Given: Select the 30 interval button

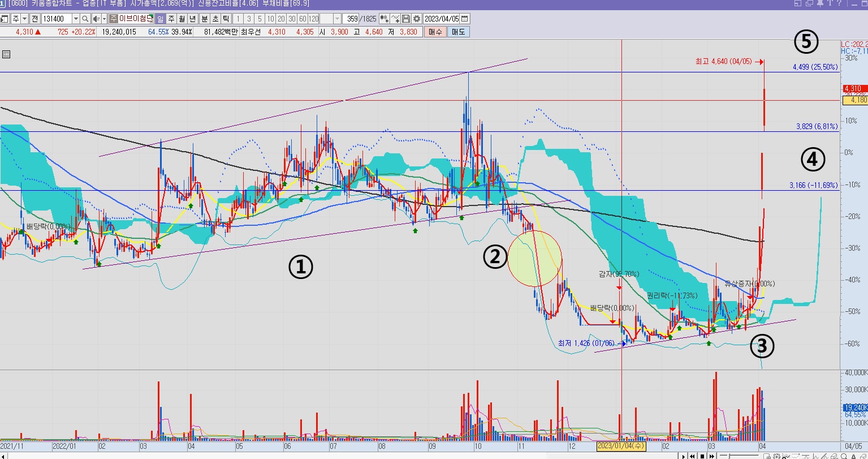Looking at the screenshot, I should click(x=292, y=19).
